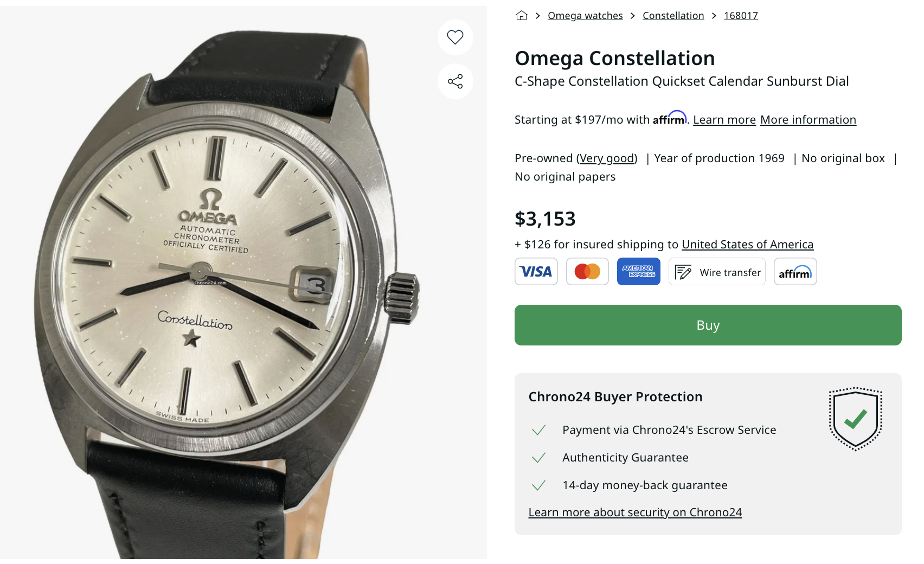924x564 pixels.
Task: Click the share icon on watch image
Action: click(x=455, y=81)
